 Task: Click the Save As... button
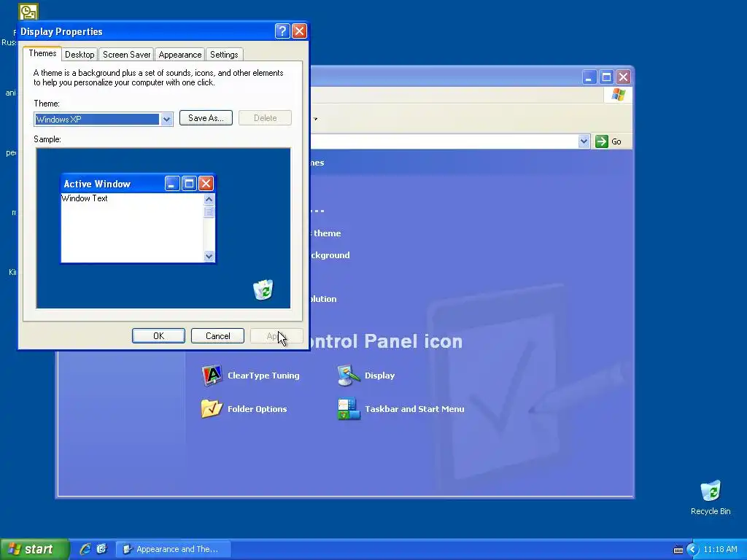point(206,118)
